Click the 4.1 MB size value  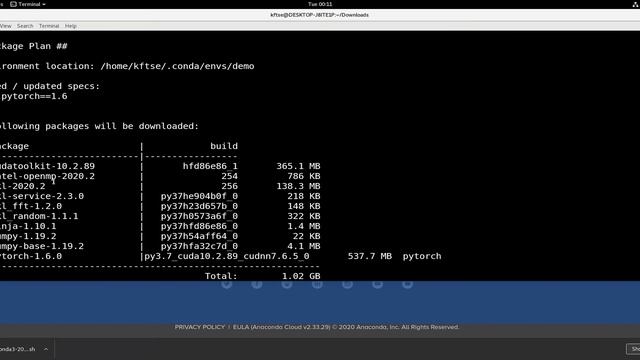[x=304, y=246]
